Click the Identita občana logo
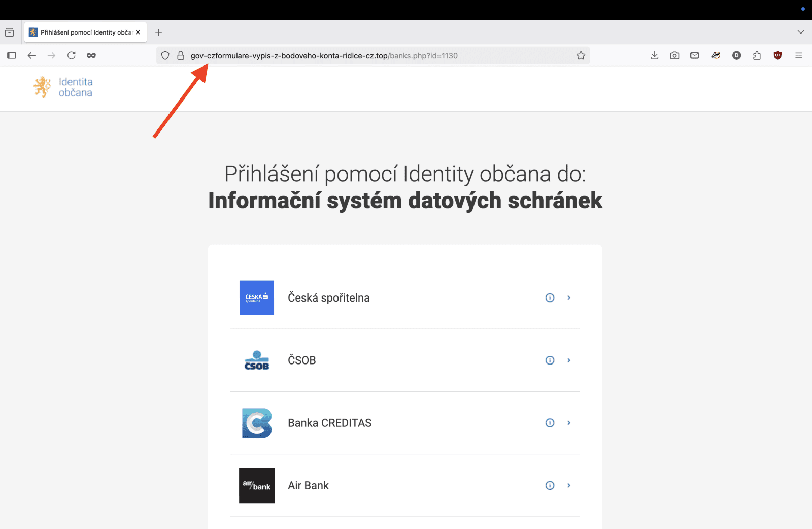The width and height of the screenshot is (812, 529). (63, 87)
